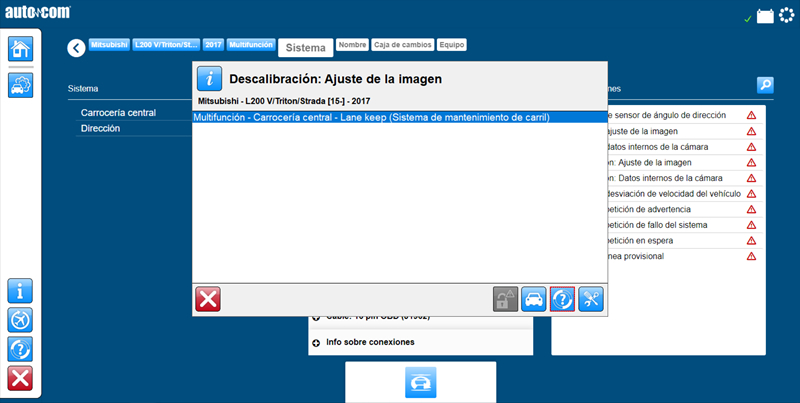Viewport: 800px width, 403px height.
Task: Click the red X exit icon in sidebar
Action: 20,378
